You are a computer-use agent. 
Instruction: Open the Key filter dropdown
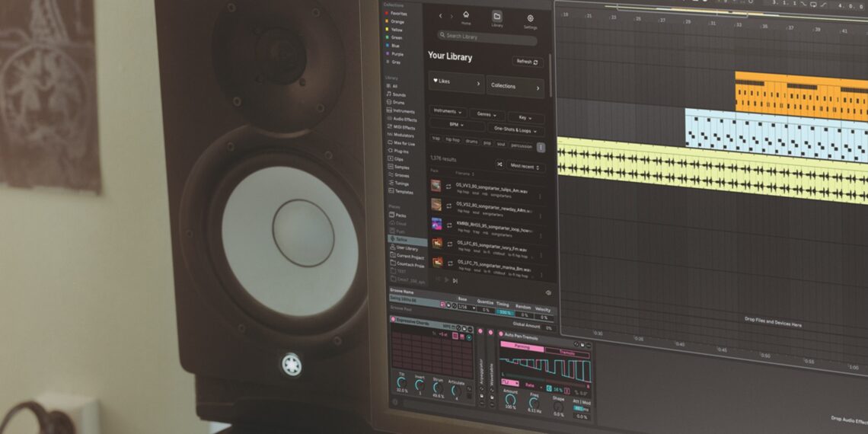click(525, 117)
